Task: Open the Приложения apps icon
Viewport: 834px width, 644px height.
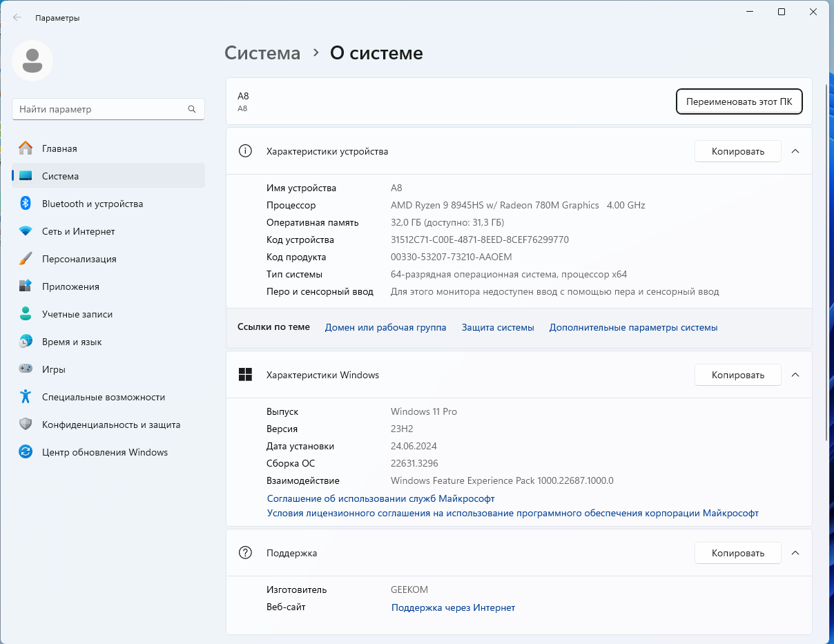Action: click(x=26, y=286)
